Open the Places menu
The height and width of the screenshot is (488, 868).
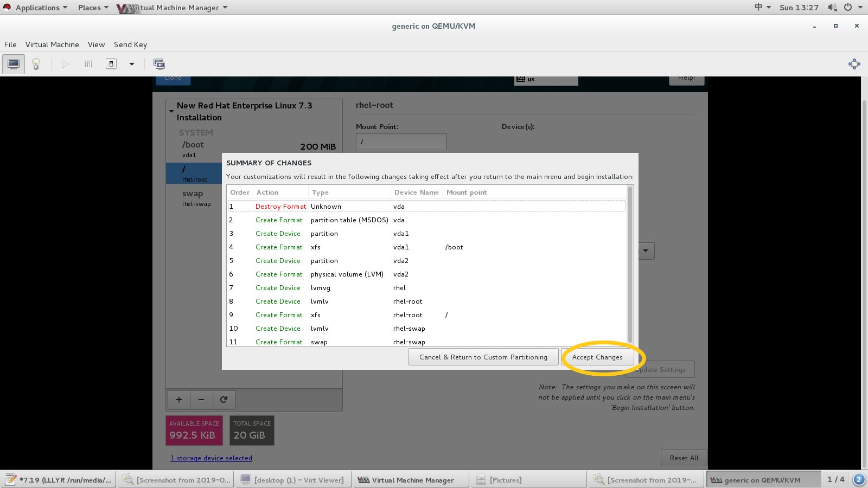point(93,8)
